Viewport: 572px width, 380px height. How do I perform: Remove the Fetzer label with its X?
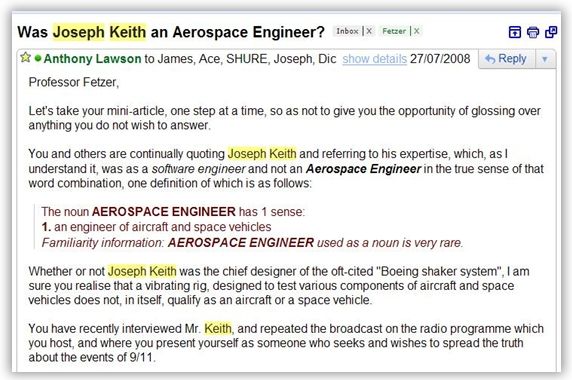(x=417, y=31)
